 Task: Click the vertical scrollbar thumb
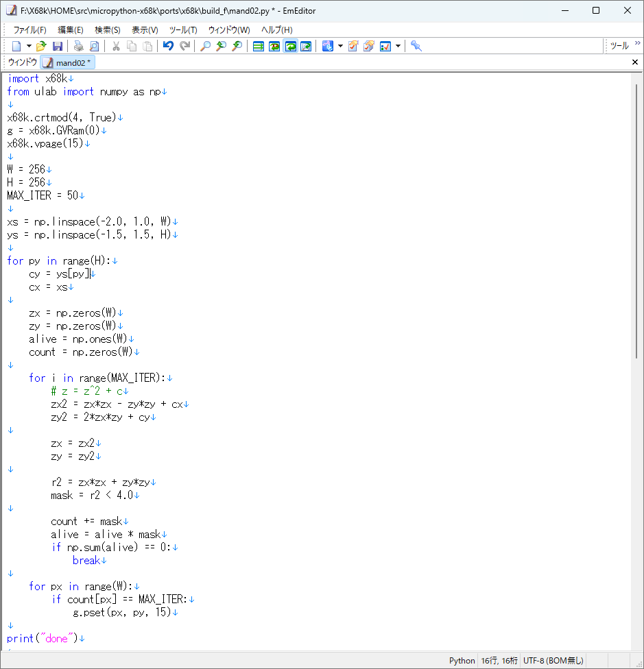tap(636, 221)
